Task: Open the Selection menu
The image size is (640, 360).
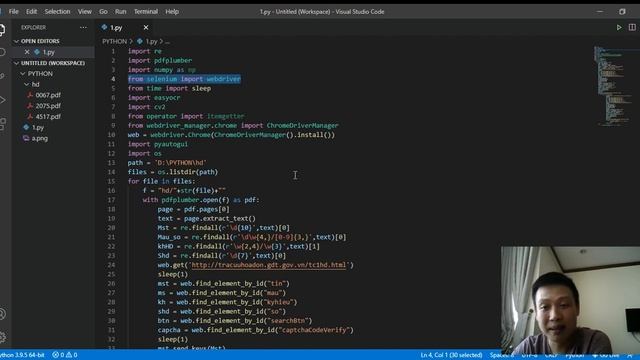Action: (58, 11)
